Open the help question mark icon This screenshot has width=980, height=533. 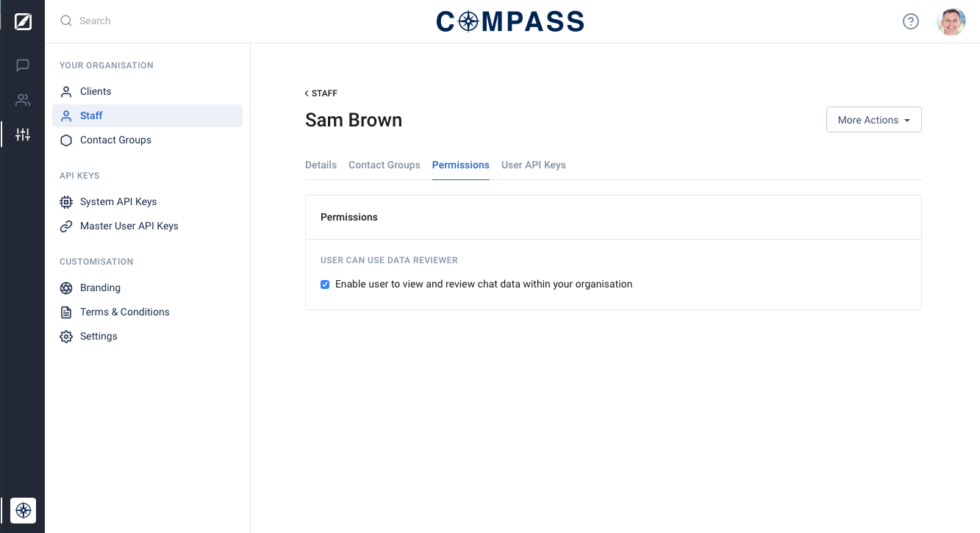[x=911, y=21]
